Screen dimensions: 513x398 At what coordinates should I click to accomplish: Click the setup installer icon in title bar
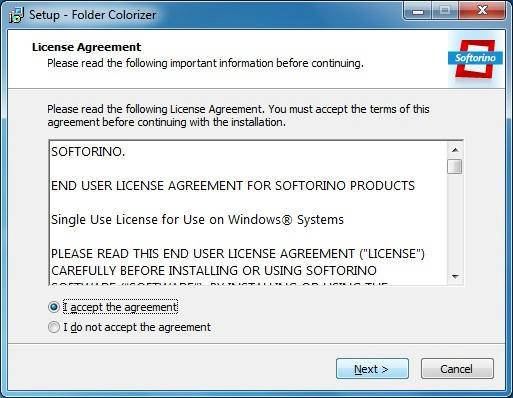(x=16, y=15)
